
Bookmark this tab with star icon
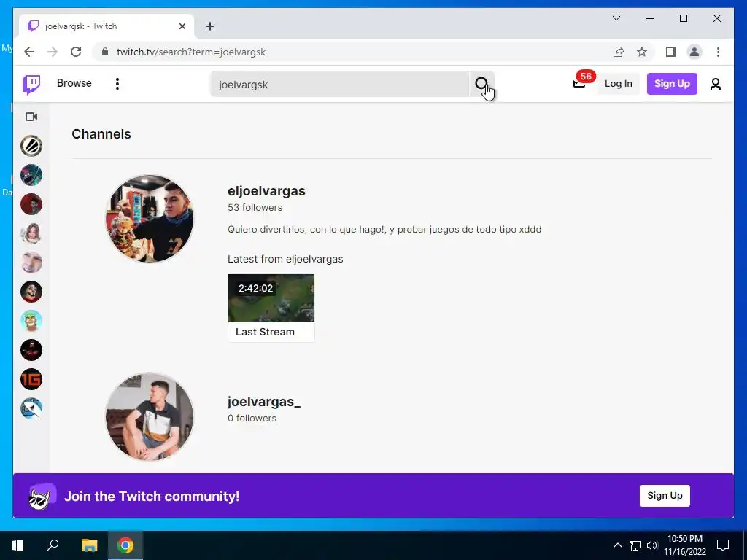(642, 52)
